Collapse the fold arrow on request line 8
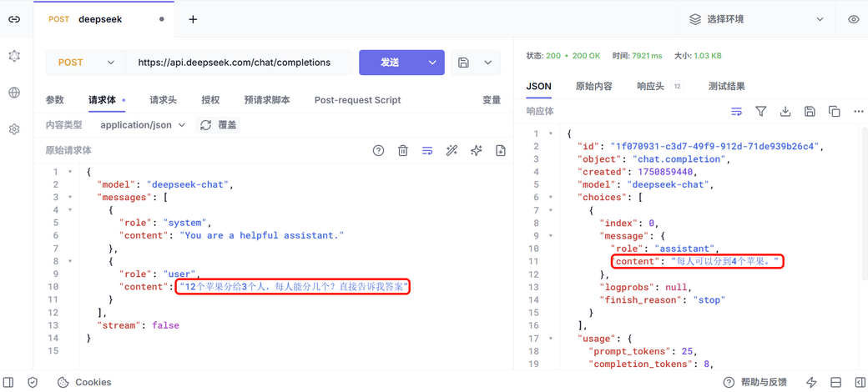 70,261
